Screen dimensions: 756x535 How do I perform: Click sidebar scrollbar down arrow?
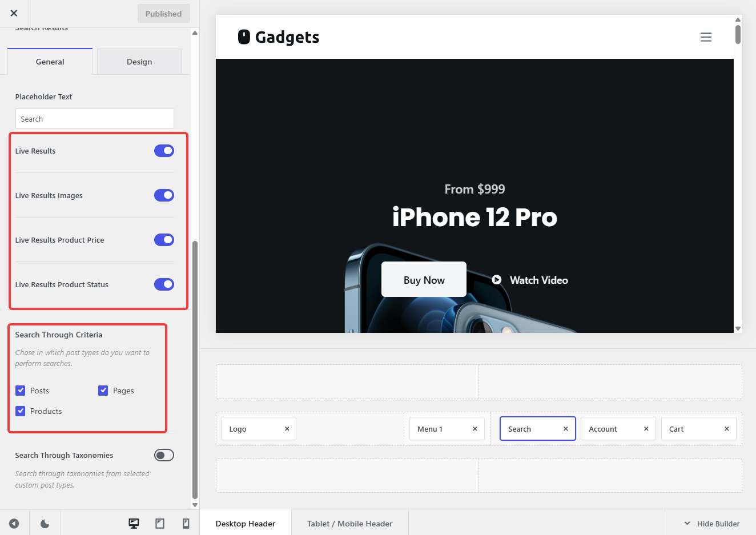coord(195,505)
